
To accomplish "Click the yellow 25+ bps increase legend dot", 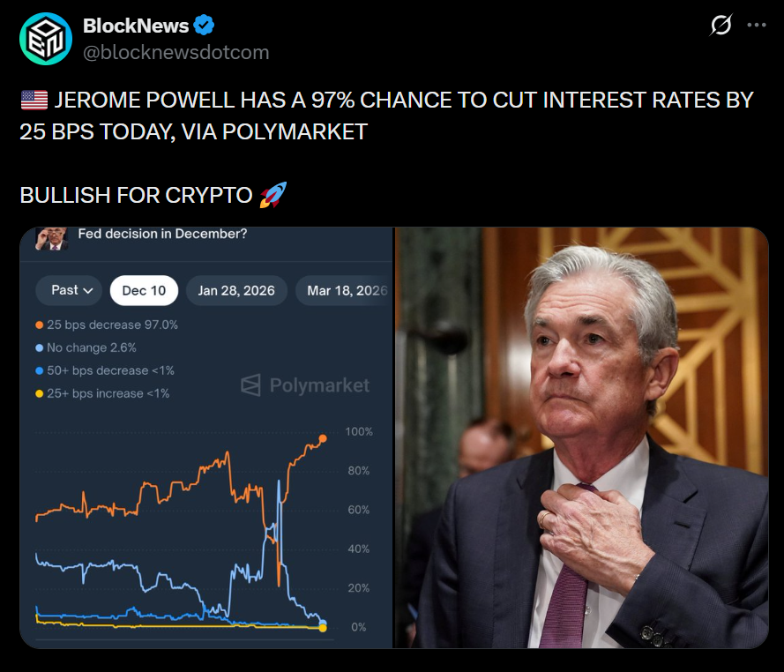I will (40, 393).
